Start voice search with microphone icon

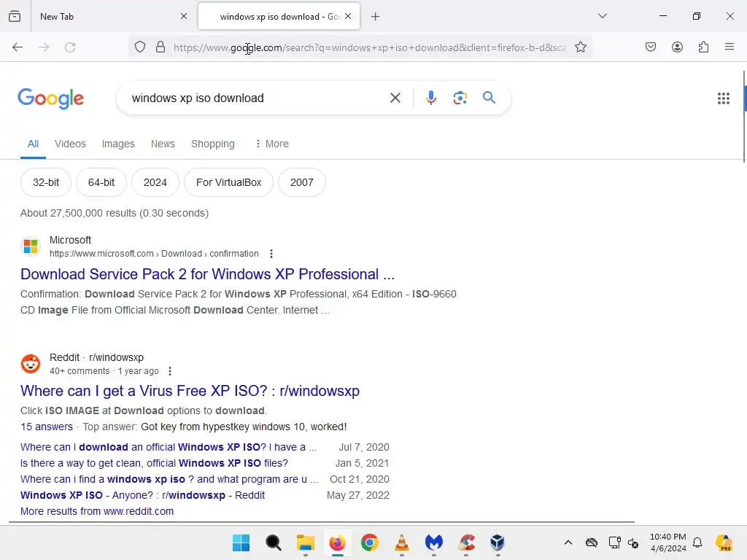430,98
